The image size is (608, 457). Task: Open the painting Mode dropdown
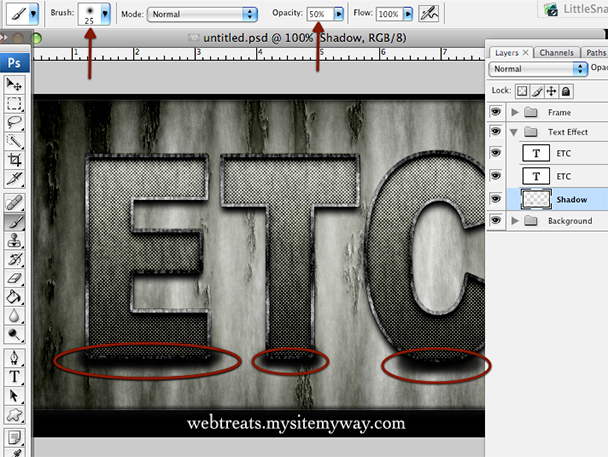pyautogui.click(x=202, y=14)
